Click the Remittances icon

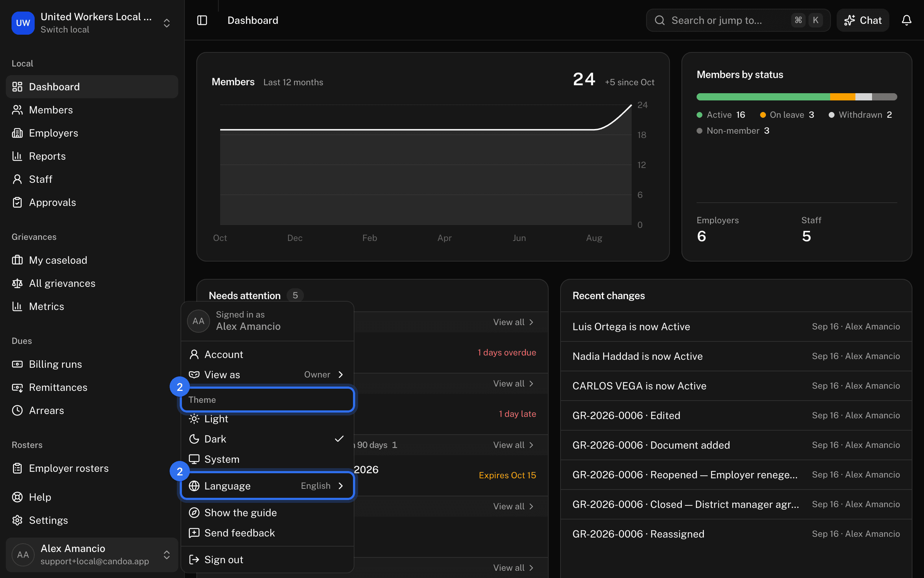click(x=17, y=387)
